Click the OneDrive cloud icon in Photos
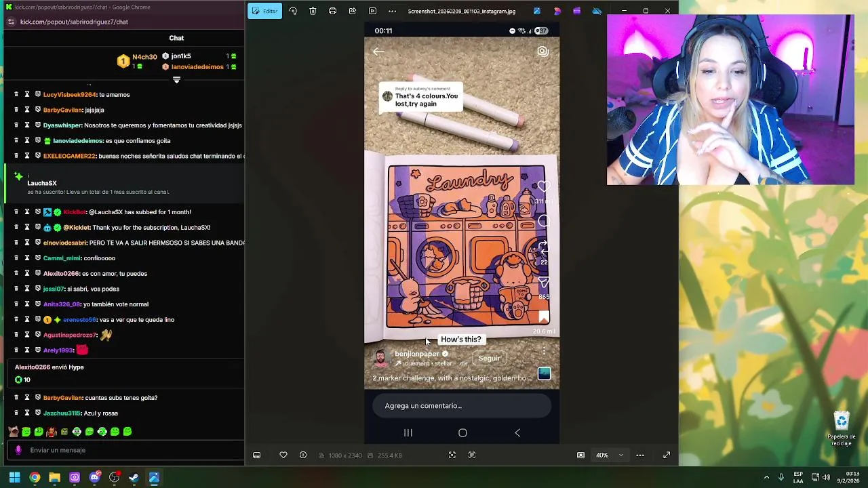 (x=597, y=11)
